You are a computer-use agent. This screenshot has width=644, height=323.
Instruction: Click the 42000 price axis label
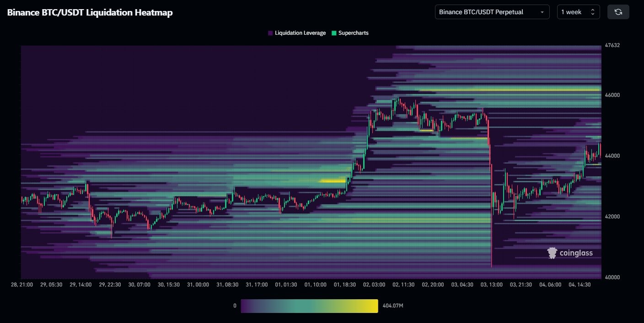click(x=612, y=217)
